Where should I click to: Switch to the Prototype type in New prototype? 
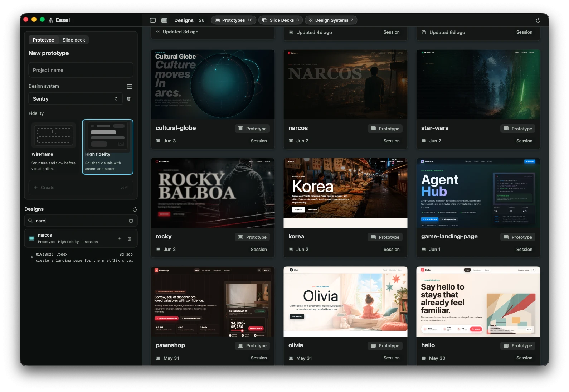(44, 40)
